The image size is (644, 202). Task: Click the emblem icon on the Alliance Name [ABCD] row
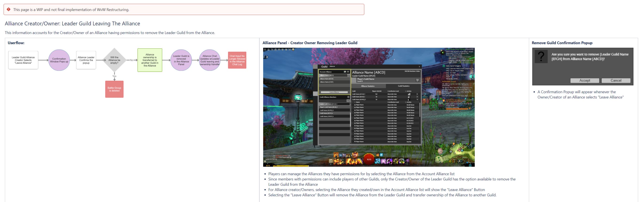point(349,75)
